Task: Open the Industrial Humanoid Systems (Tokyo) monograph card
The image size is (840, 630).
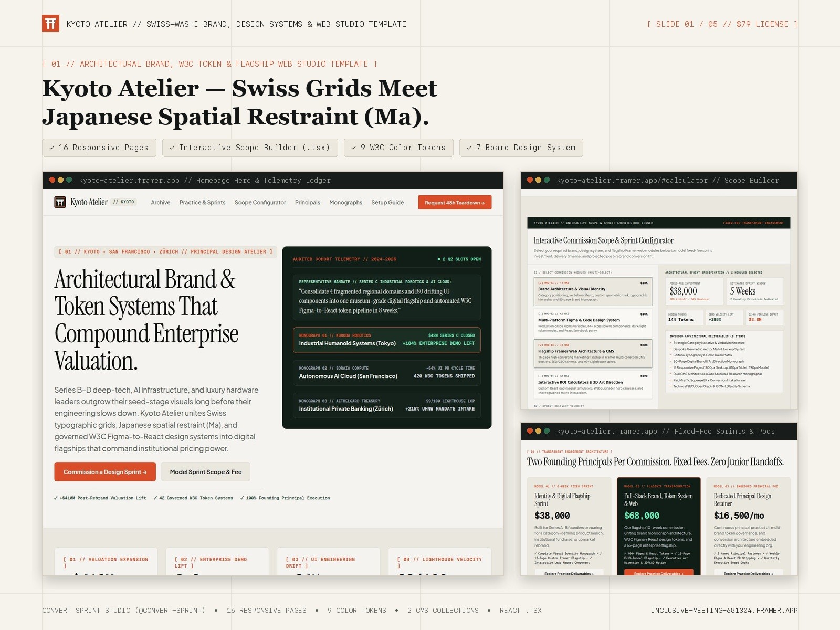Action: (387, 340)
